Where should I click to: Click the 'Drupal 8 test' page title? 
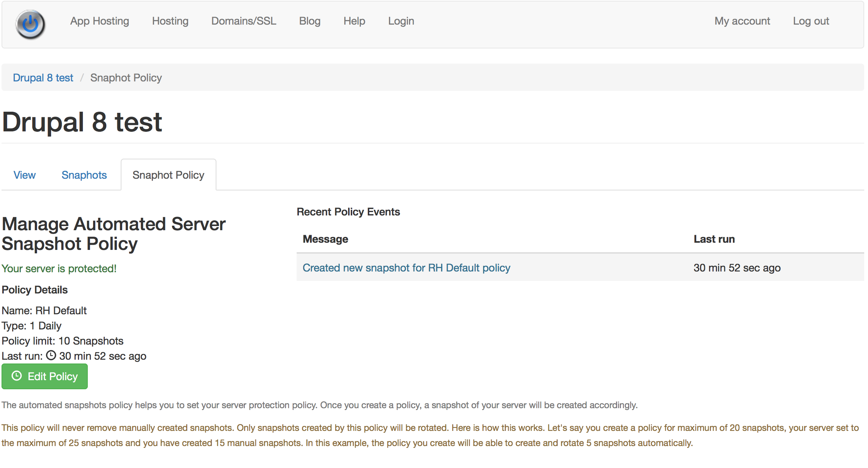[82, 122]
